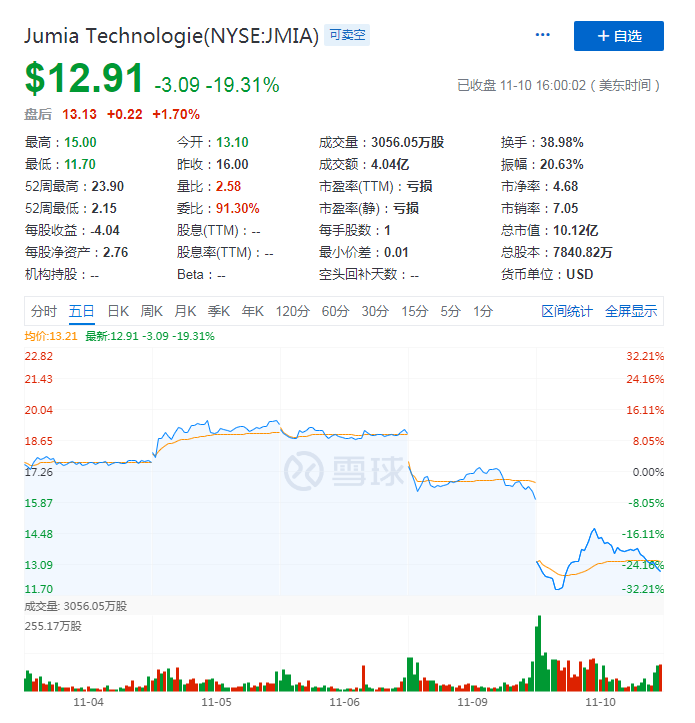Choose the 60分 interval tab
695x723 pixels.
click(x=335, y=312)
